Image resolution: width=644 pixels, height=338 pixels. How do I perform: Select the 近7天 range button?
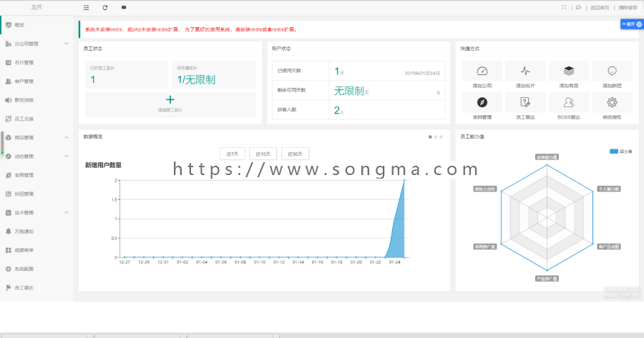click(233, 154)
